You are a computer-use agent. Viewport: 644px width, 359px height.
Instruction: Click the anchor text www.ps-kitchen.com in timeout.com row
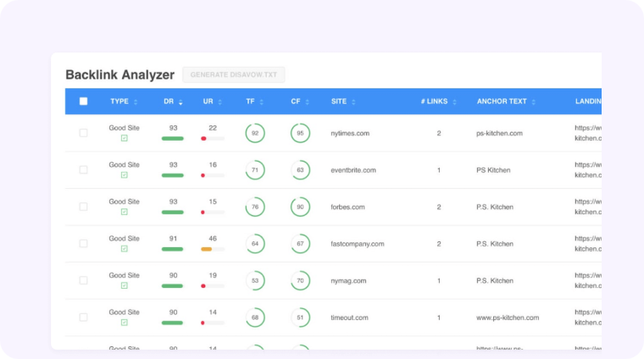tap(508, 318)
